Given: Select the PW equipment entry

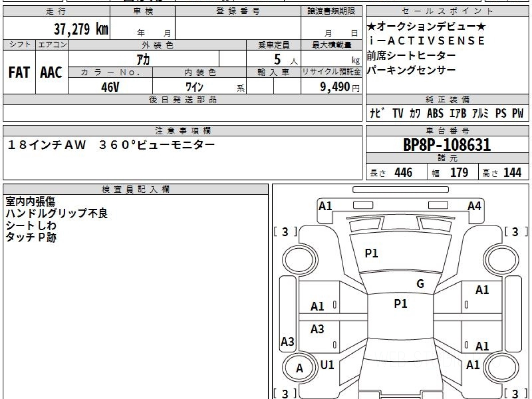Looking at the screenshot, I should click(518, 113).
